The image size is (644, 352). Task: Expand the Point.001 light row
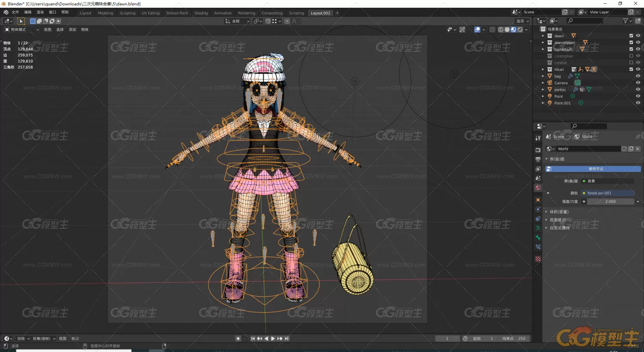coord(543,103)
